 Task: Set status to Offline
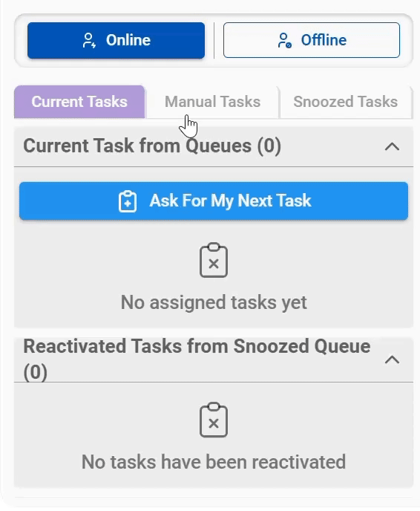[x=311, y=40]
